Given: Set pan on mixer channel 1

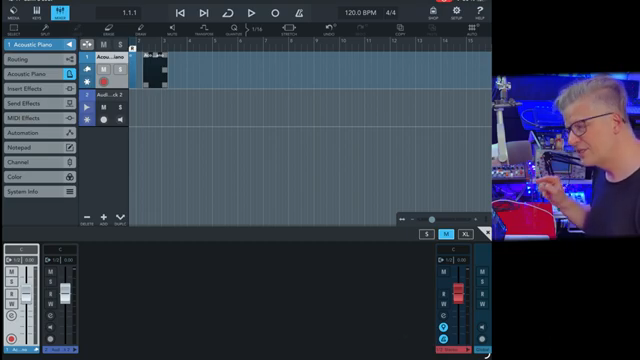Looking at the screenshot, I should click(x=21, y=249).
